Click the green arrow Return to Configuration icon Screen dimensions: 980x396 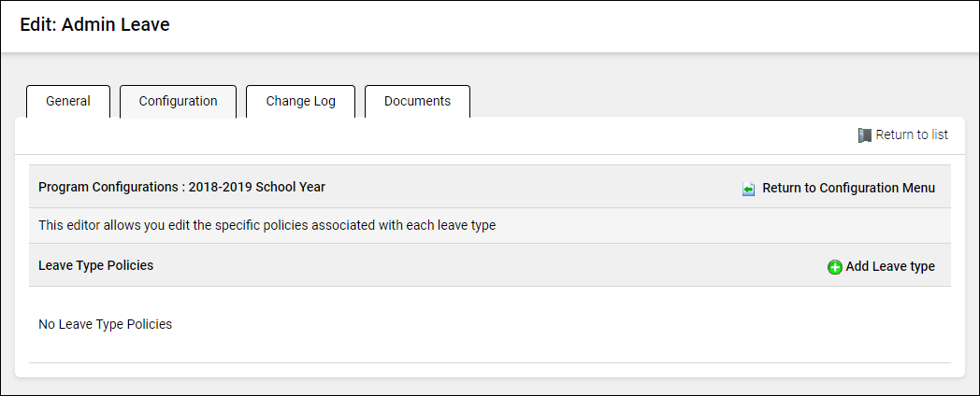(749, 189)
